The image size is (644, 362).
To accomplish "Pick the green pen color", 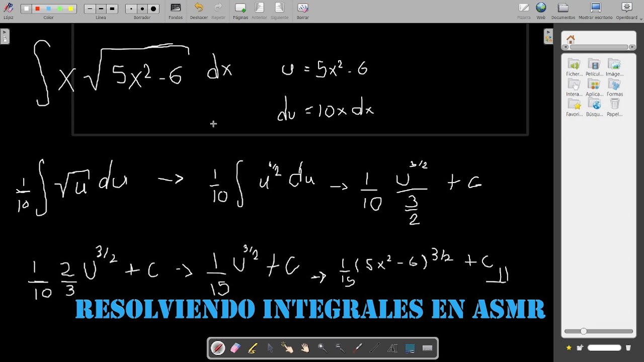I will (60, 9).
